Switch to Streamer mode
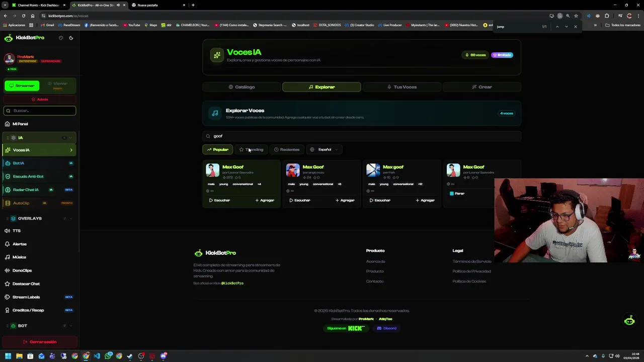644x362 pixels. coord(22,85)
